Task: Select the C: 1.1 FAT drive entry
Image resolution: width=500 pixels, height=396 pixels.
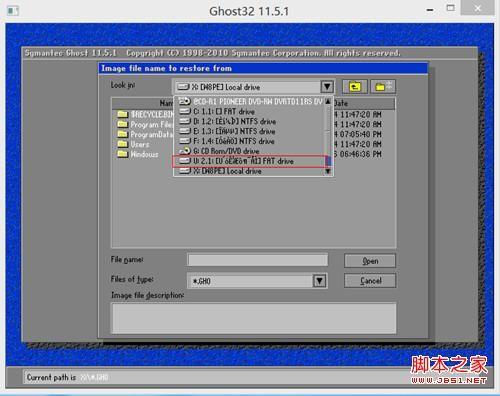Action: [249, 111]
